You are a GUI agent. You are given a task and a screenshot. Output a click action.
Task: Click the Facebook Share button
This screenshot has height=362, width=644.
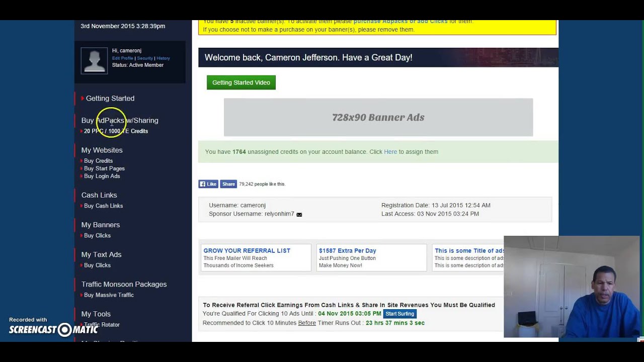point(228,184)
